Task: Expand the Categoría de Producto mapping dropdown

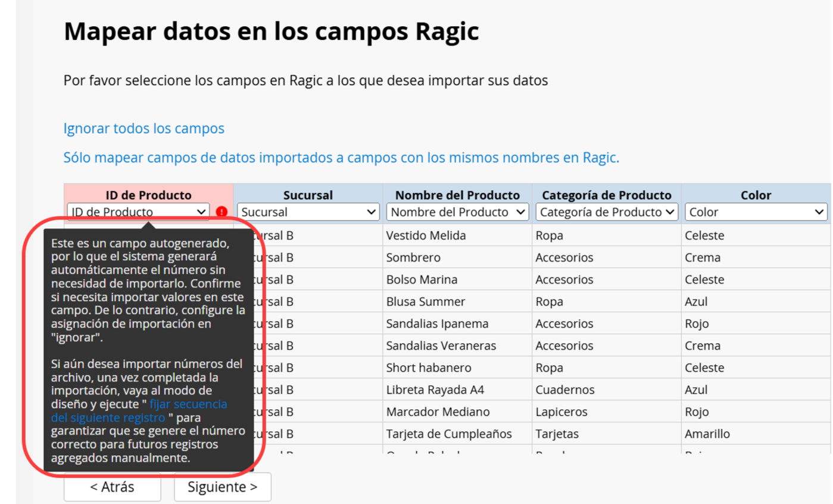Action: tap(607, 212)
